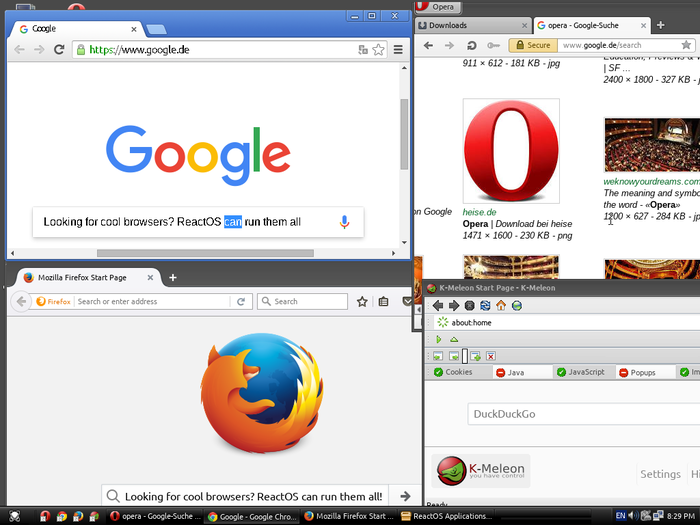Click Firefox bookmark star icon
The height and width of the screenshot is (525, 700).
point(362,302)
